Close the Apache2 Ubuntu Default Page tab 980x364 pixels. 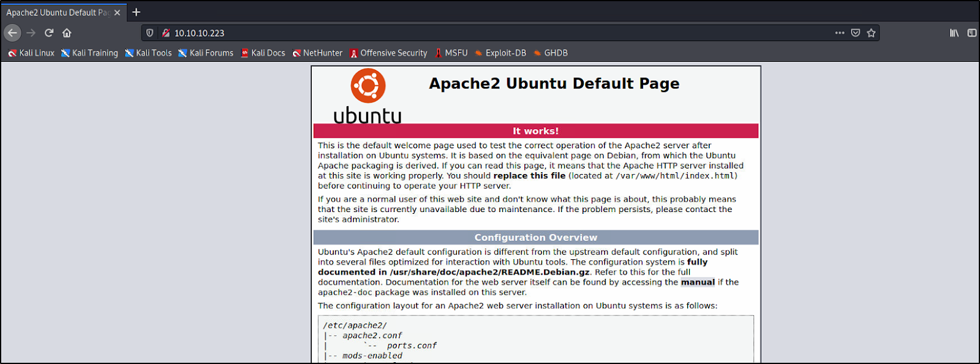pyautogui.click(x=117, y=12)
